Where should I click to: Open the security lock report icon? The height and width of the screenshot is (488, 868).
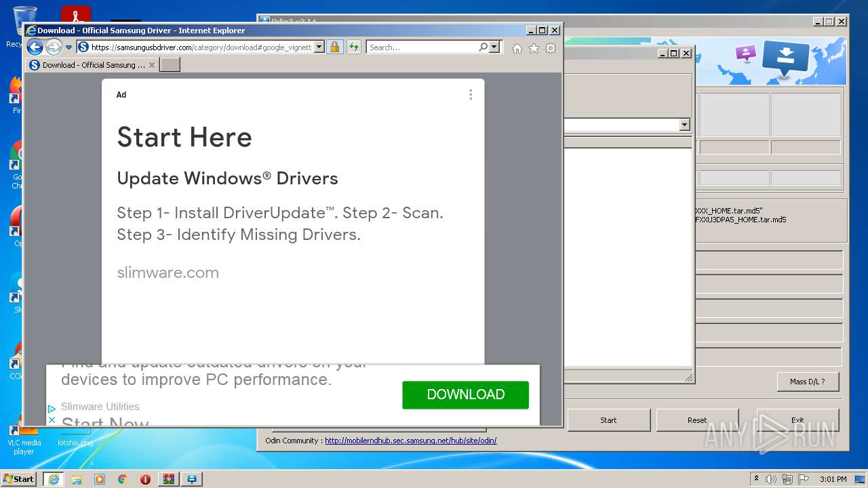[x=334, y=47]
